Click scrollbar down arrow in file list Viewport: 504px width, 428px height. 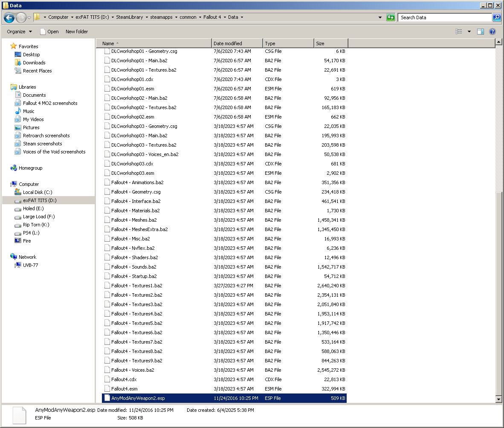(498, 399)
